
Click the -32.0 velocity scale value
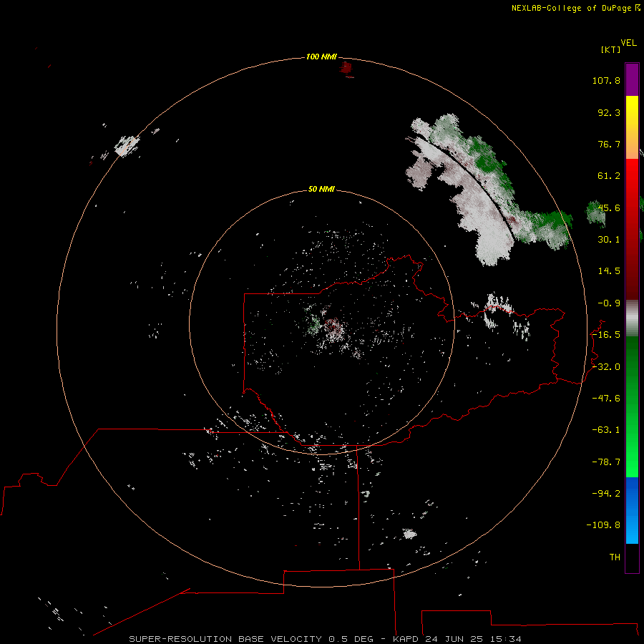606,367
